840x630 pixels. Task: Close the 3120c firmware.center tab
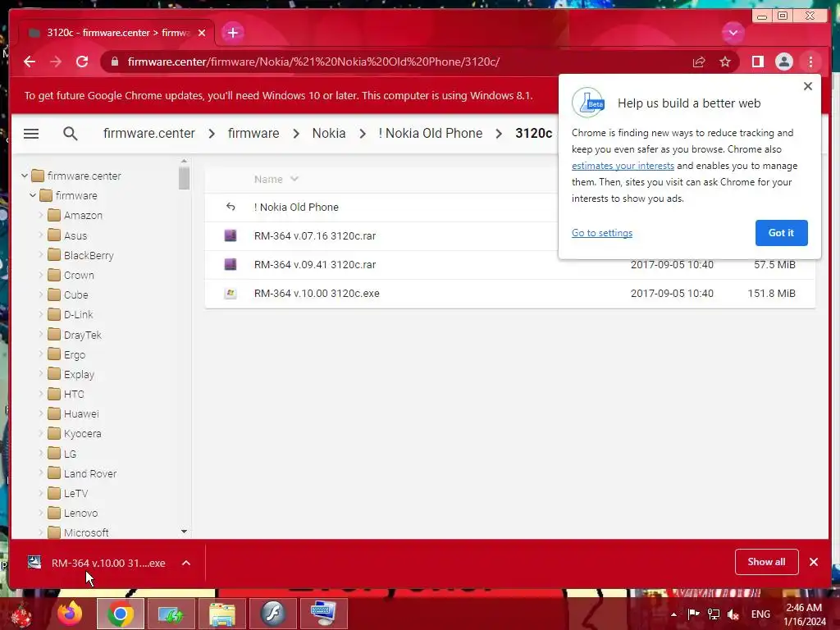click(202, 33)
